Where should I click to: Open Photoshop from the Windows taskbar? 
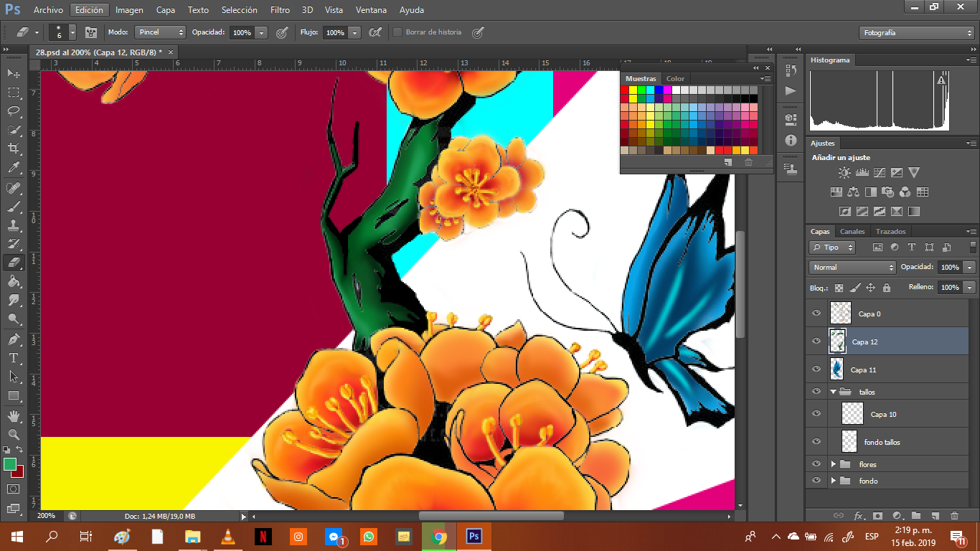(473, 536)
